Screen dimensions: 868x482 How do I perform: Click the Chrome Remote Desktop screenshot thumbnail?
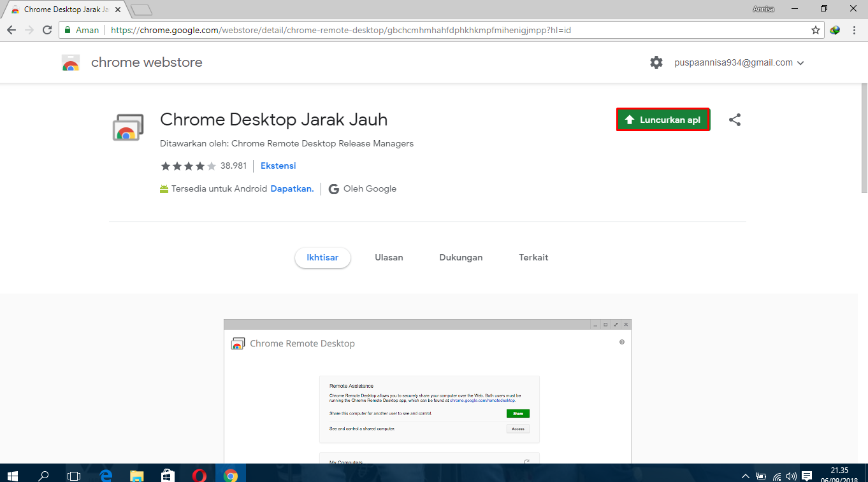tap(427, 391)
